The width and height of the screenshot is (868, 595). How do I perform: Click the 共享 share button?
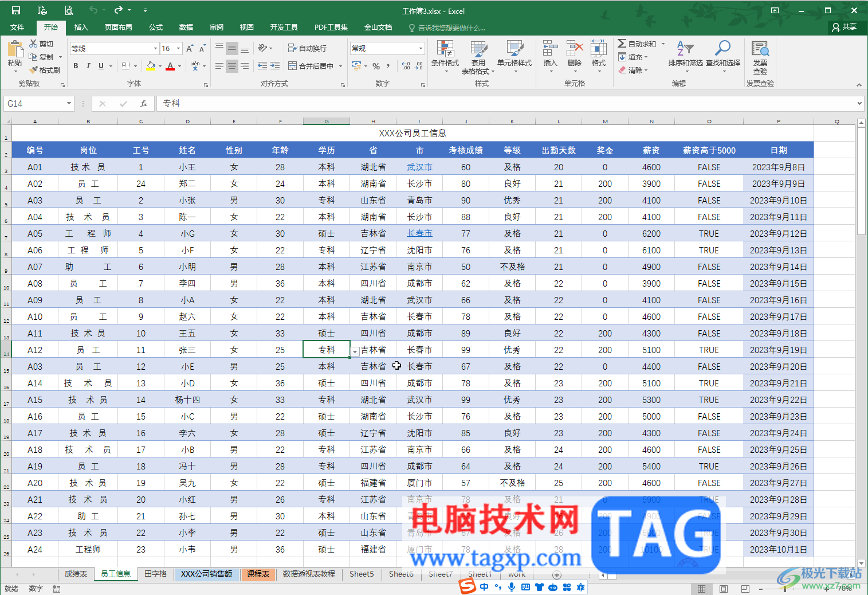click(x=845, y=27)
